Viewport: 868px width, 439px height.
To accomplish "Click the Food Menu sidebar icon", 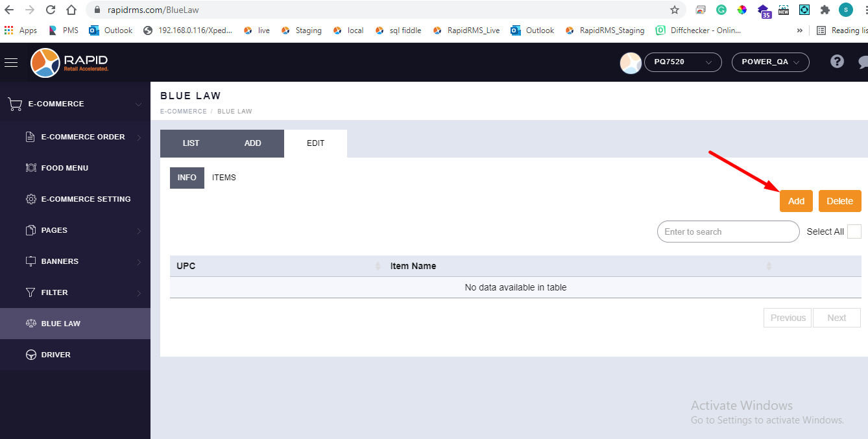I will (30, 168).
